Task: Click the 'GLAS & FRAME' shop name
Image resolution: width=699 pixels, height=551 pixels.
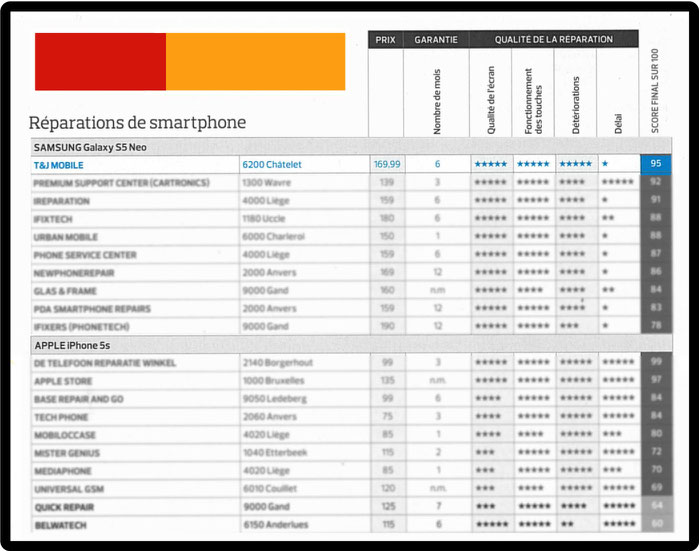Action: (65, 291)
